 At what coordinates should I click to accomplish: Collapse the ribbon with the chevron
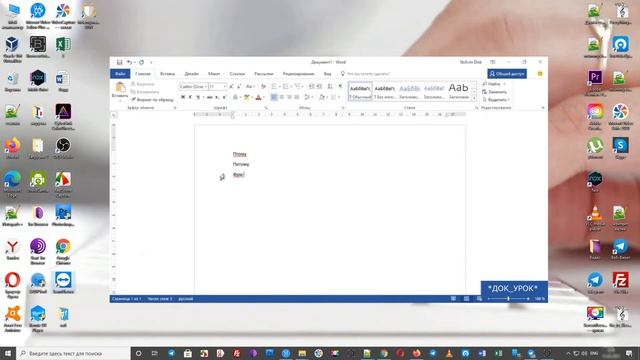542,108
